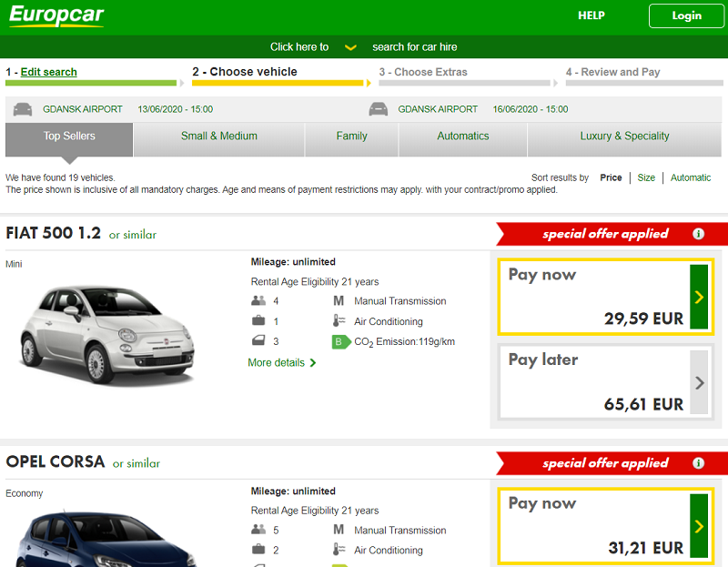The width and height of the screenshot is (728, 567).
Task: Choose Pay later 65,61 EUR for Fiat 500
Action: (x=605, y=382)
